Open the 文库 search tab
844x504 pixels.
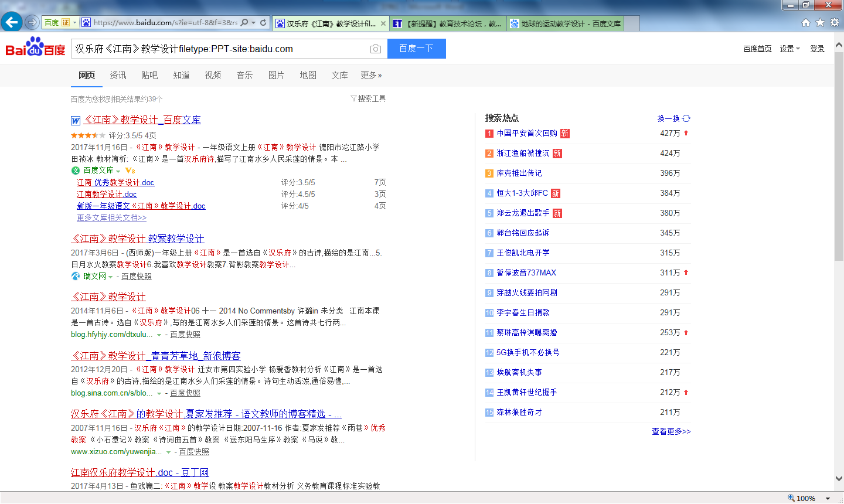pos(339,75)
